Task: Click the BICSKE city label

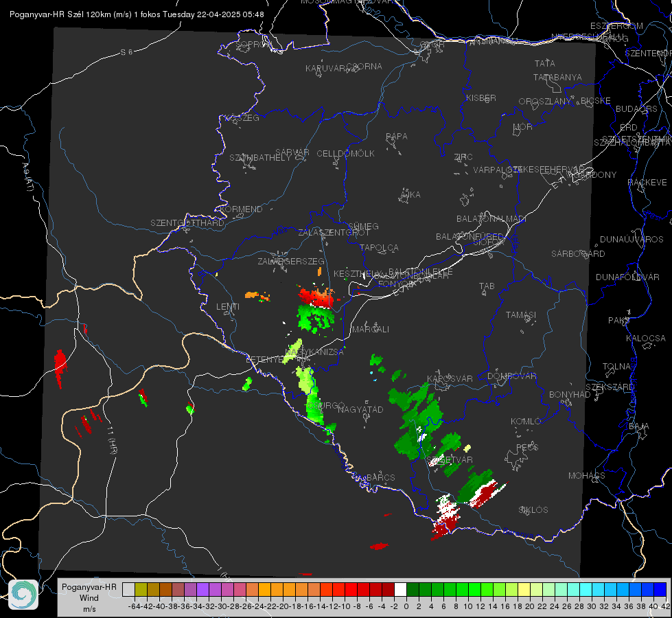Action: click(596, 101)
